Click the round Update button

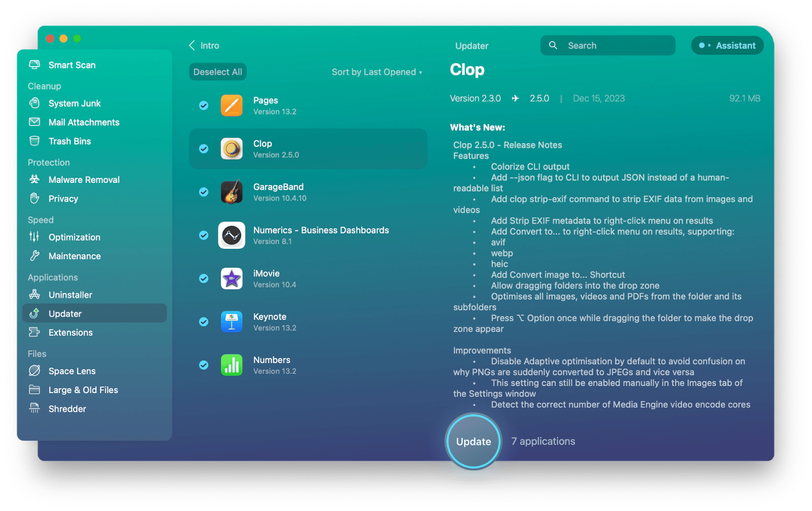(473, 441)
